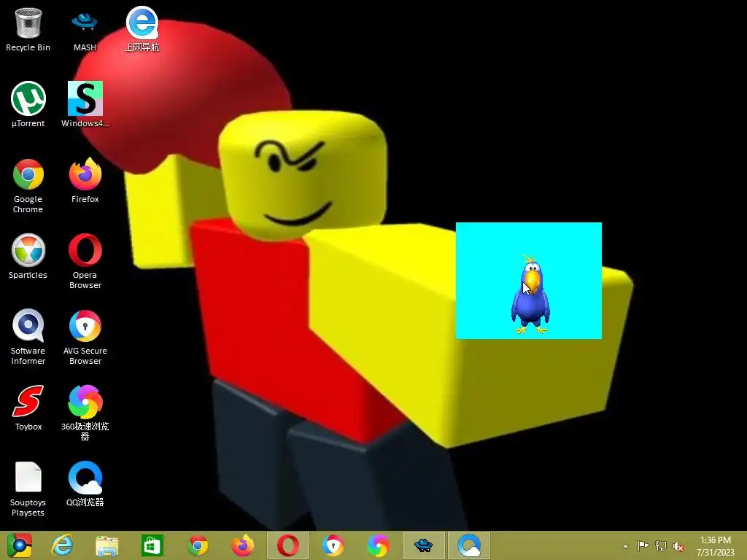Open the Windows4... desktop shortcut

pyautogui.click(x=85, y=105)
